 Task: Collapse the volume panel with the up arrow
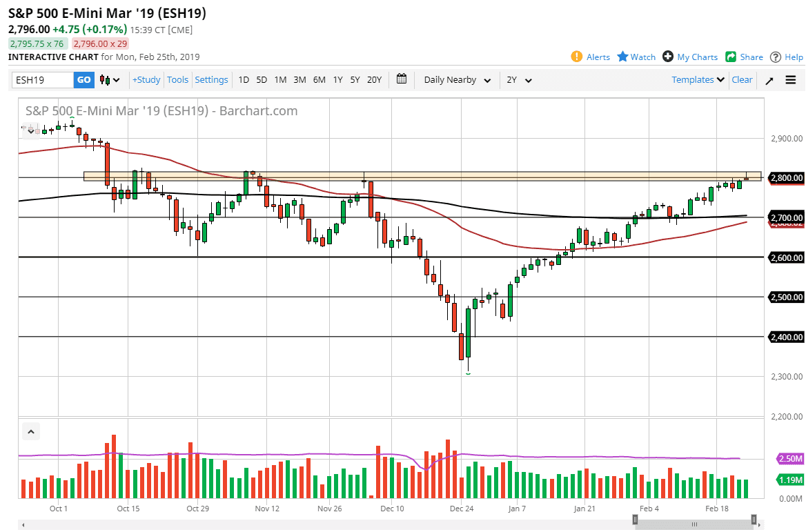click(x=30, y=431)
